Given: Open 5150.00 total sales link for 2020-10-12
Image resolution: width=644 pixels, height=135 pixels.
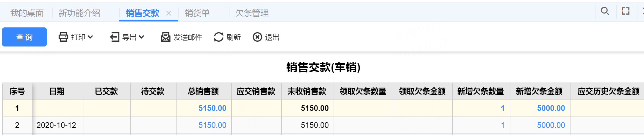Looking at the screenshot, I should (212, 125).
